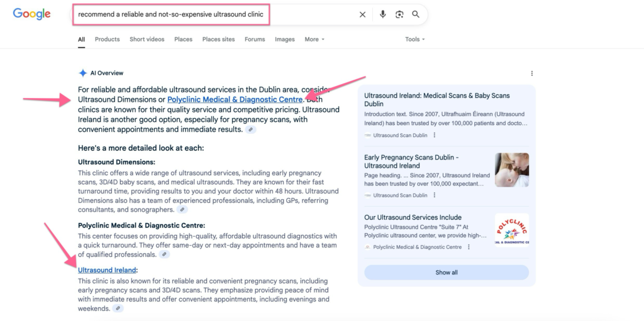Open three-dot menu beside Polyclinic Medical source
The height and width of the screenshot is (321, 644).
pos(469,247)
